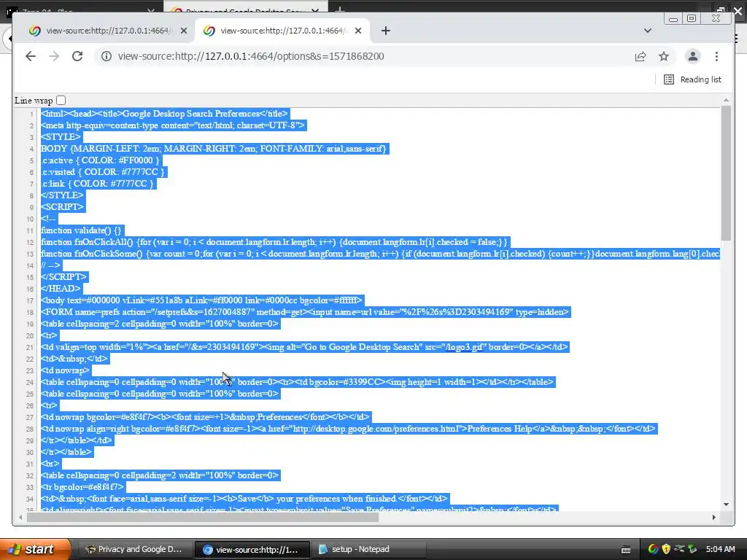Screen dimensions: 747x560
Task: Share this page icon in address bar
Action: click(x=640, y=56)
